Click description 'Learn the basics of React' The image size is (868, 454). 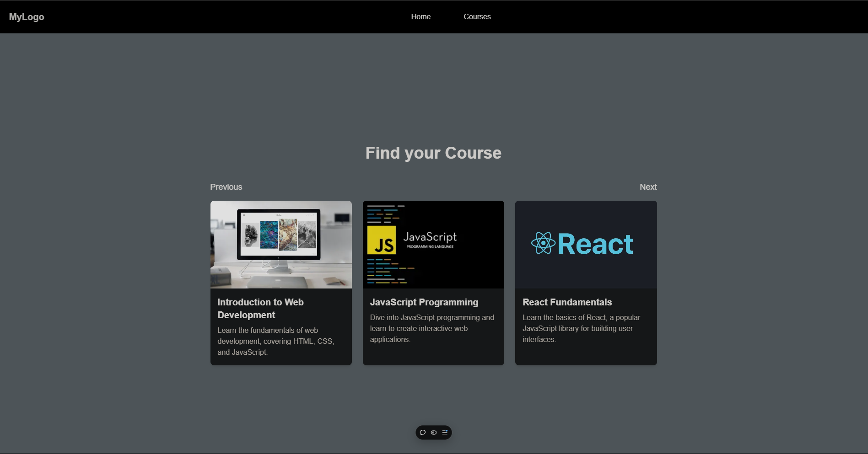pos(581,328)
